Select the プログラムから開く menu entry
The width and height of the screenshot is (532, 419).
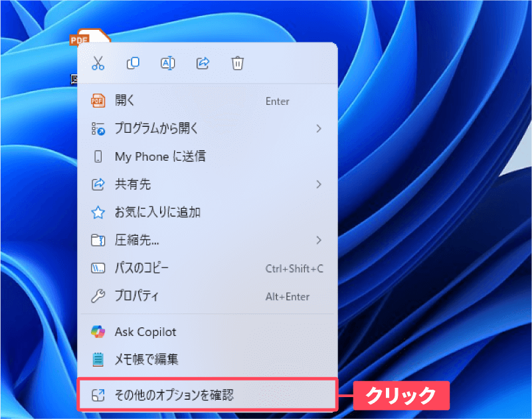click(x=157, y=129)
